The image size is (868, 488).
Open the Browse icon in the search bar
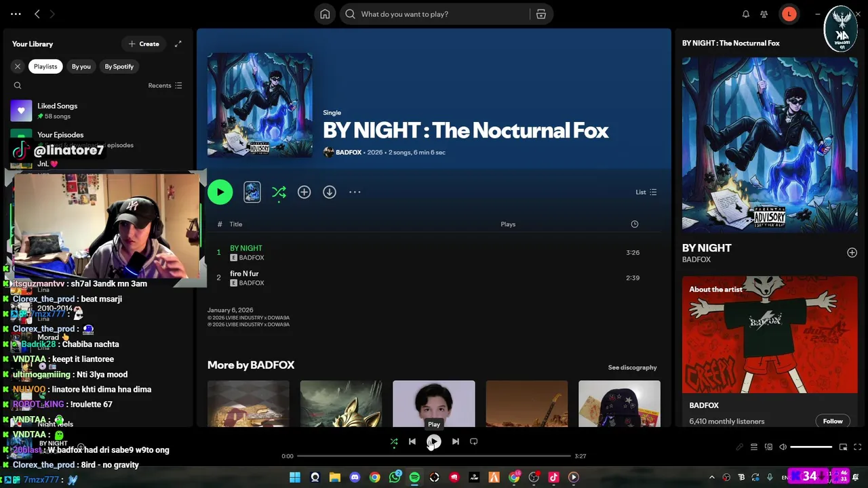540,14
